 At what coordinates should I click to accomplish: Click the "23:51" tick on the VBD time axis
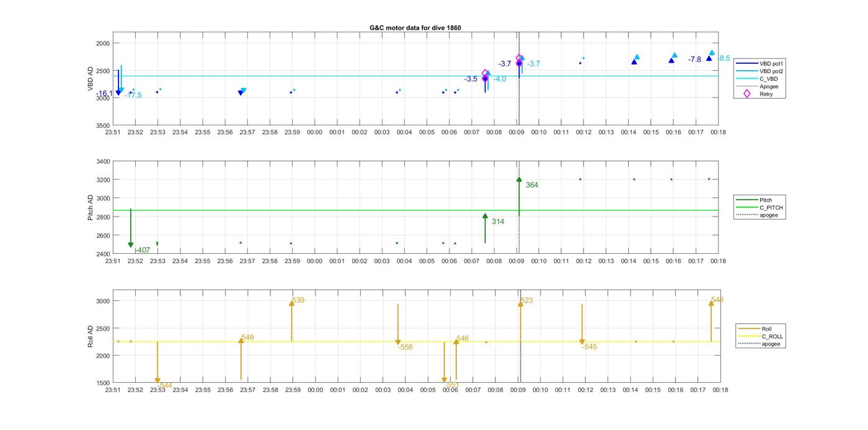point(113,132)
